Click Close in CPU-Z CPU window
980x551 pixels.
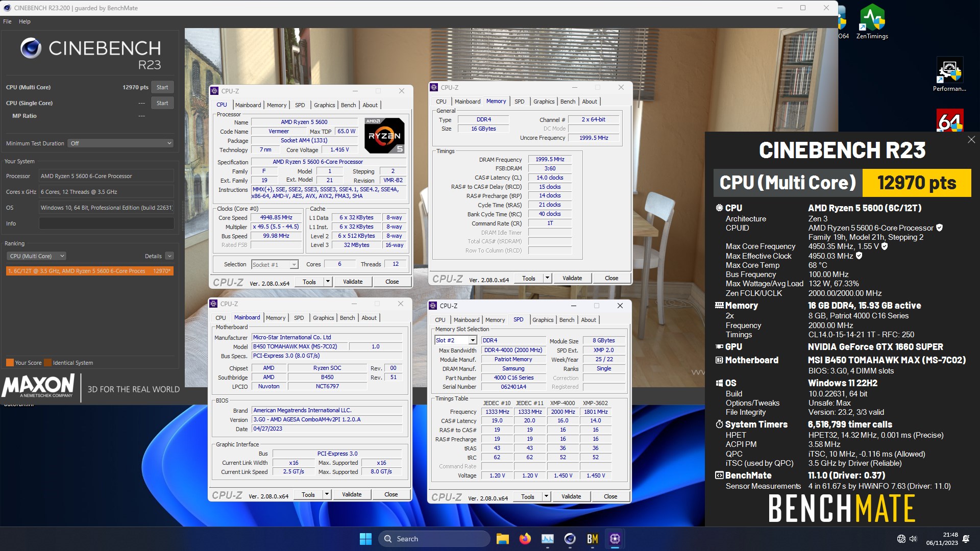click(x=392, y=282)
